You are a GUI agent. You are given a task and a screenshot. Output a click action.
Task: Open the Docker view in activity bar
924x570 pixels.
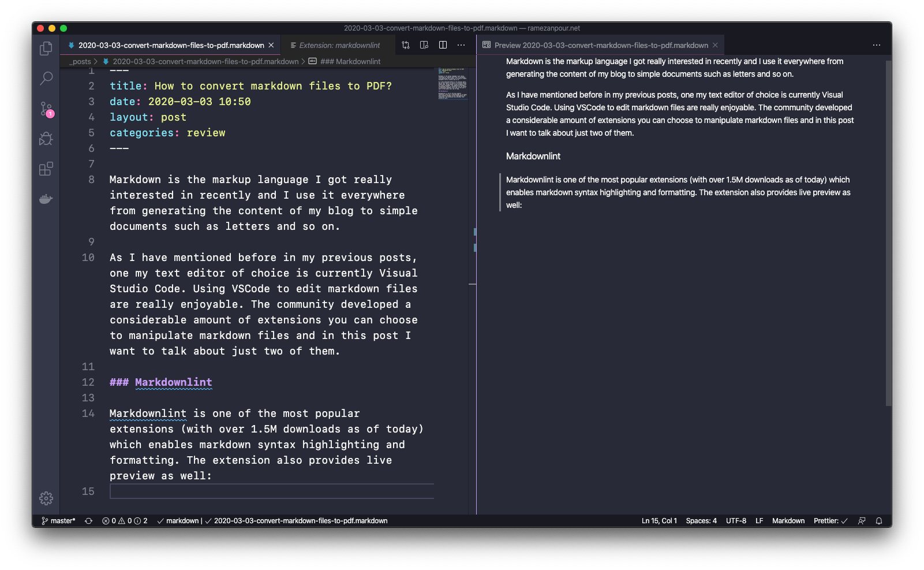[46, 199]
